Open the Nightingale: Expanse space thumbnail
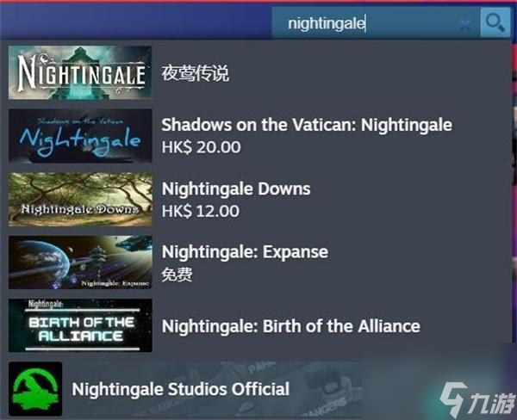 80,262
